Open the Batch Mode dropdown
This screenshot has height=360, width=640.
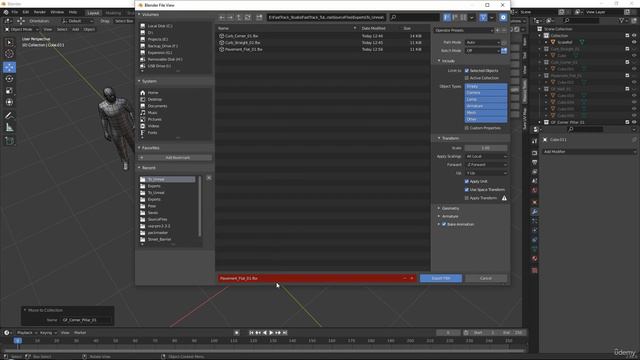(482, 51)
